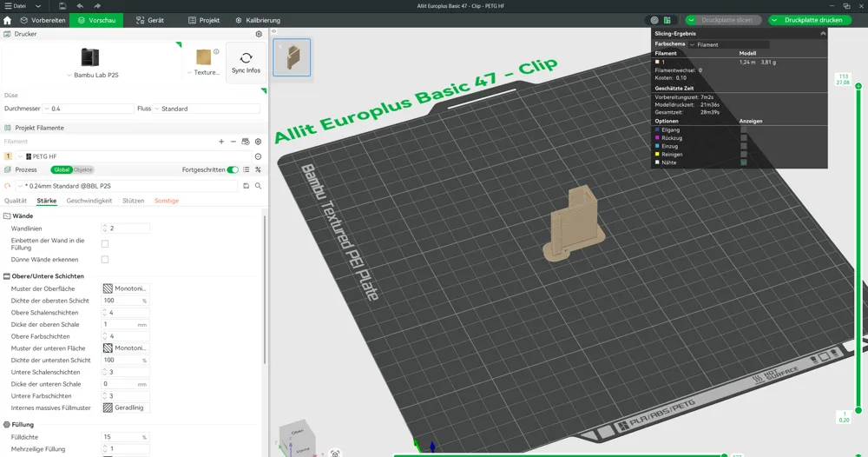This screenshot has height=457, width=868.
Task: Open the process settings list icon
Action: [x=247, y=170]
